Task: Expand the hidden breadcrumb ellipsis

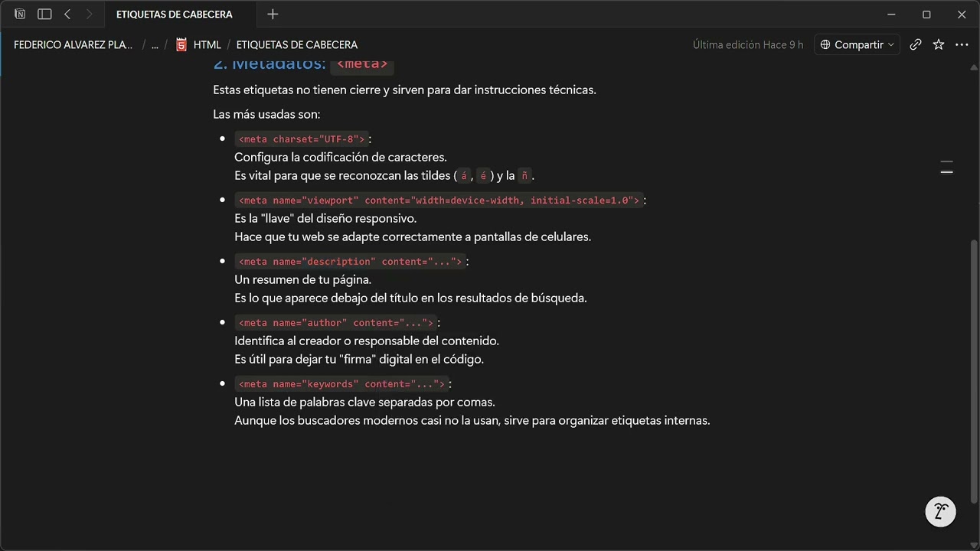Action: tap(155, 44)
